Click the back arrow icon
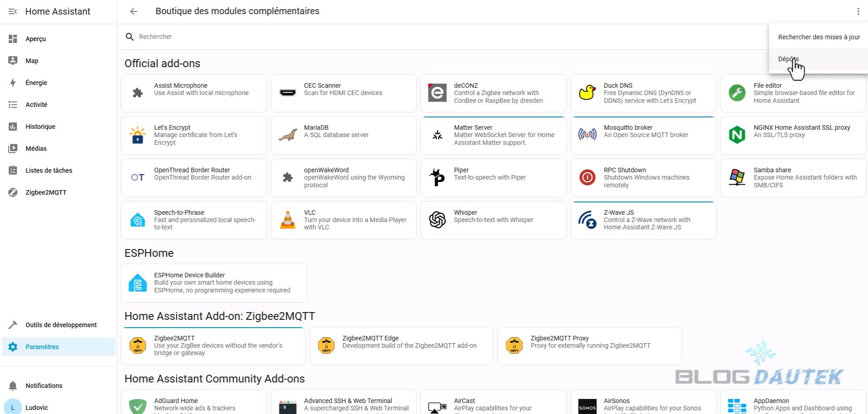 (x=133, y=11)
